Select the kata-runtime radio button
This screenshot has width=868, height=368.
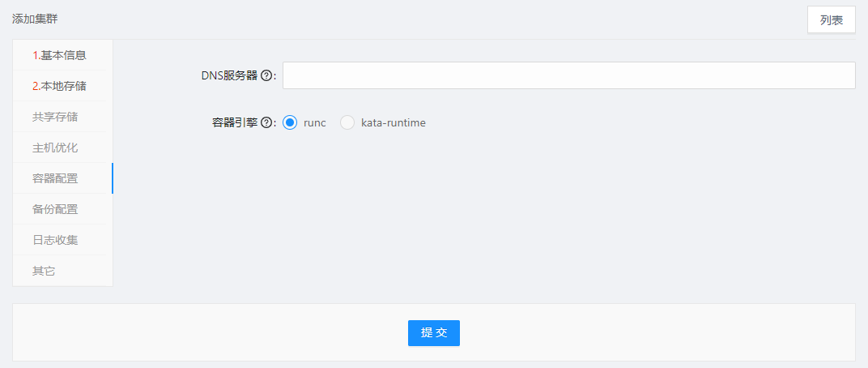click(x=347, y=122)
